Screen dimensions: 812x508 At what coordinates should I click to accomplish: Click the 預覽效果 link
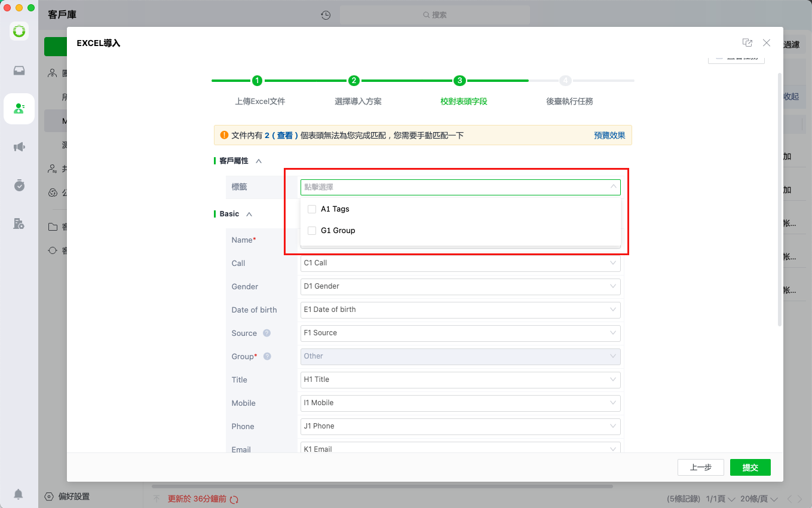tap(609, 136)
